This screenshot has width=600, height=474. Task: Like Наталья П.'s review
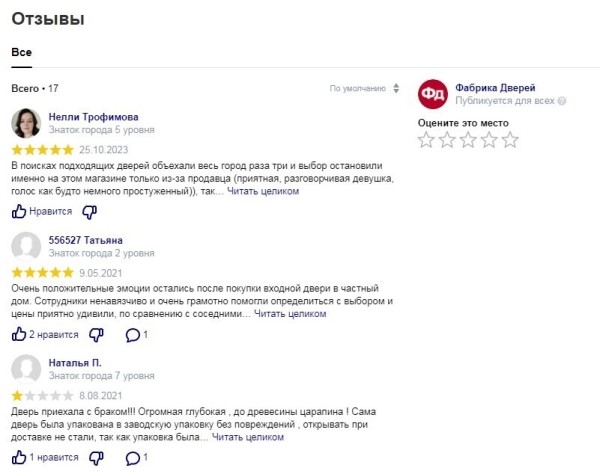tap(19, 458)
